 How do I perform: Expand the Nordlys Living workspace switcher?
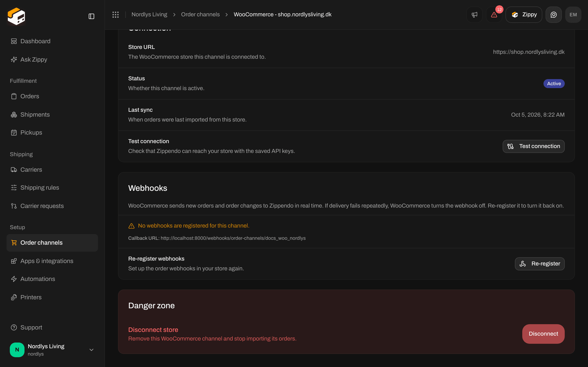click(x=52, y=350)
